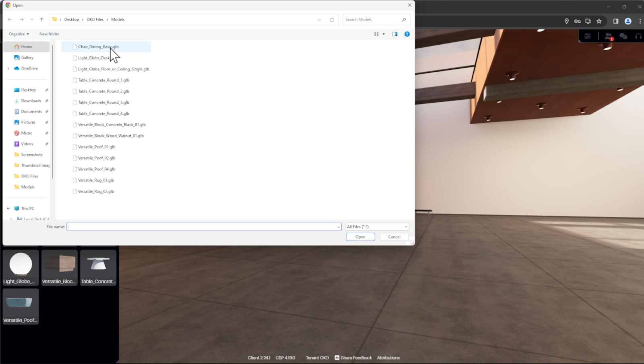Click the refresh icon in the address bar
This screenshot has width=644, height=364.
click(332, 20)
